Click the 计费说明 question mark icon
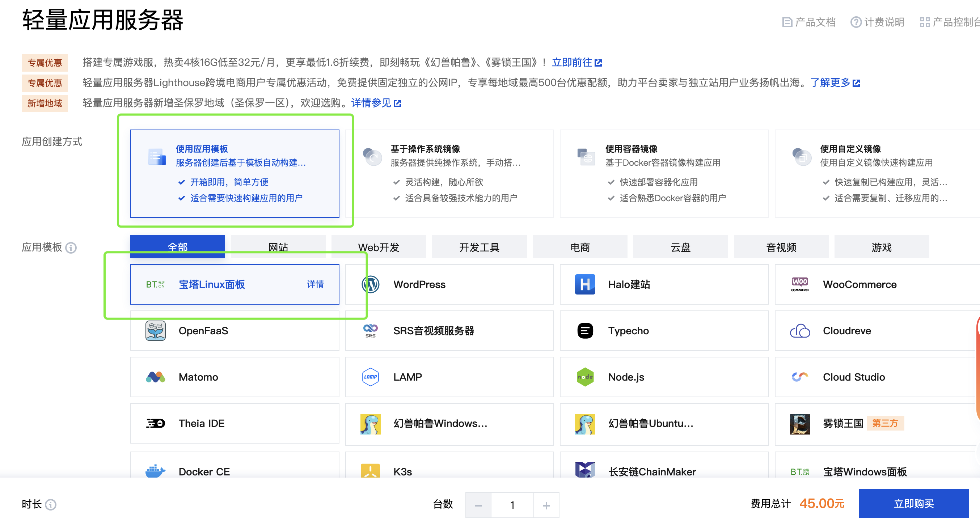The height and width of the screenshot is (521, 980). 856,22
